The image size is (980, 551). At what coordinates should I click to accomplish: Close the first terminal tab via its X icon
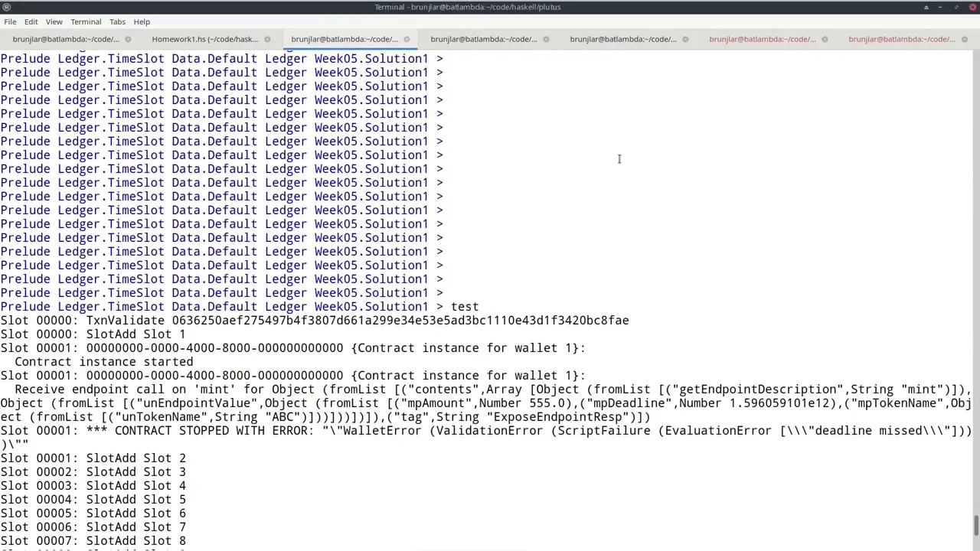128,39
